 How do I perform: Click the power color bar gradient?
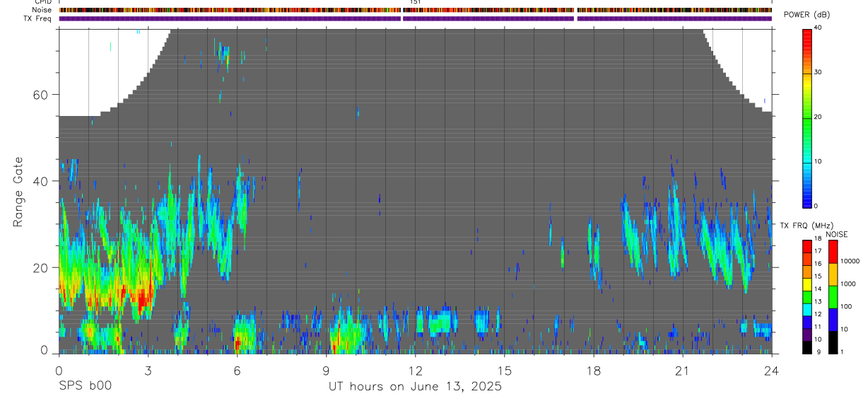coord(807,117)
